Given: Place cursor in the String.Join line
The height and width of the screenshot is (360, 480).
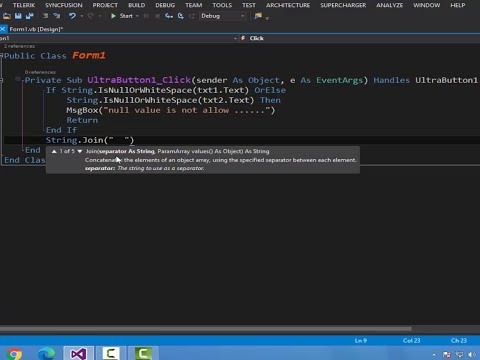Looking at the screenshot, I should click(x=90, y=140).
